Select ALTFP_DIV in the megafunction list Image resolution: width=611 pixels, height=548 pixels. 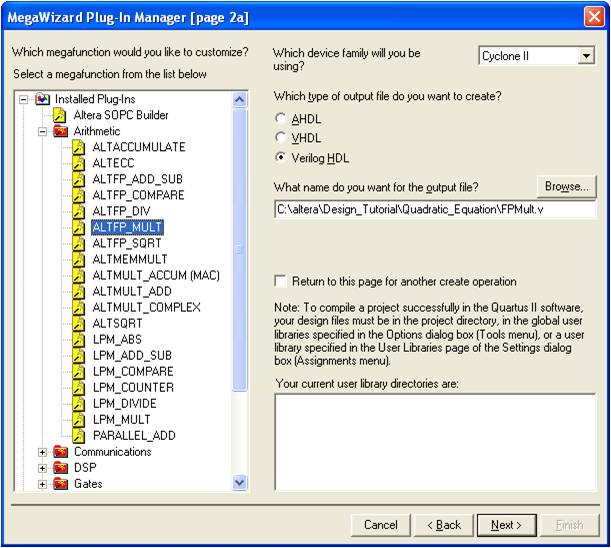121,211
